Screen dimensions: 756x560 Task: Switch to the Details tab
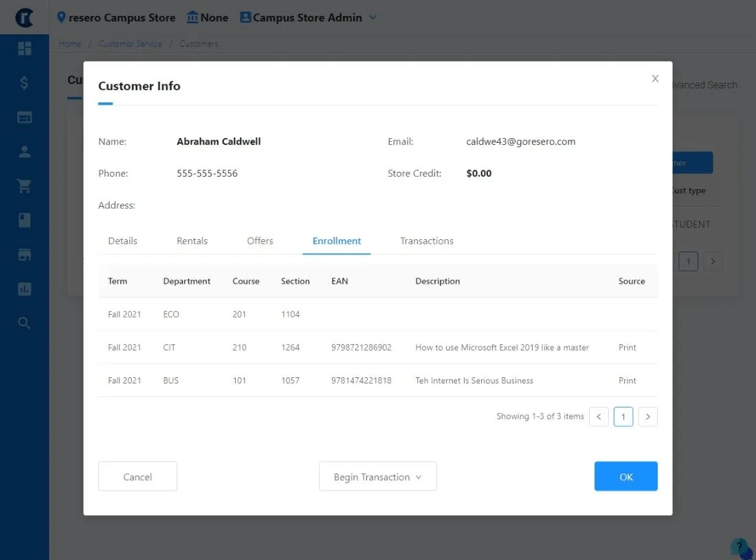click(x=122, y=241)
